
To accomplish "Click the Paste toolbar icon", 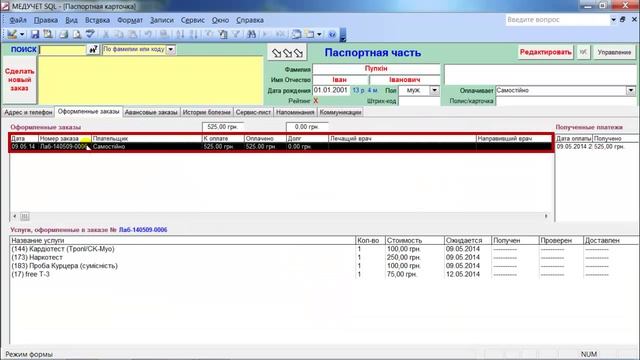I will click(x=133, y=34).
